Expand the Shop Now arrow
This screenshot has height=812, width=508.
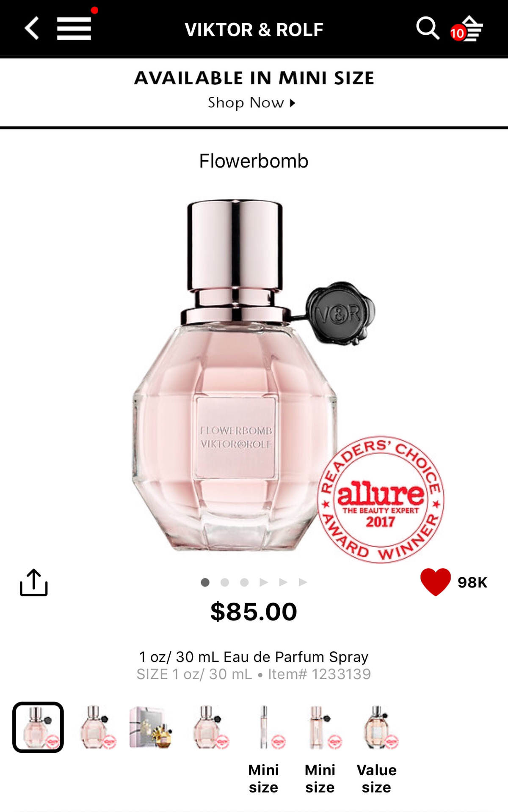(x=292, y=103)
